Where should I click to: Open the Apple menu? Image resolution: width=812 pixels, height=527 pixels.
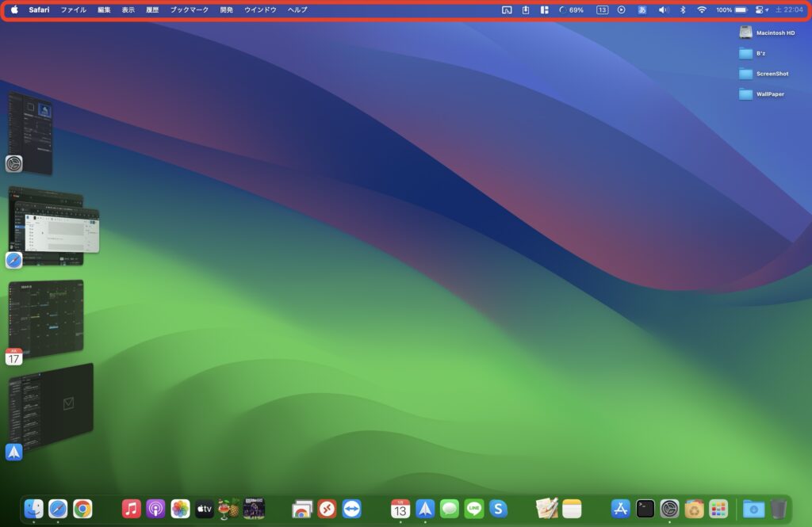click(x=14, y=10)
